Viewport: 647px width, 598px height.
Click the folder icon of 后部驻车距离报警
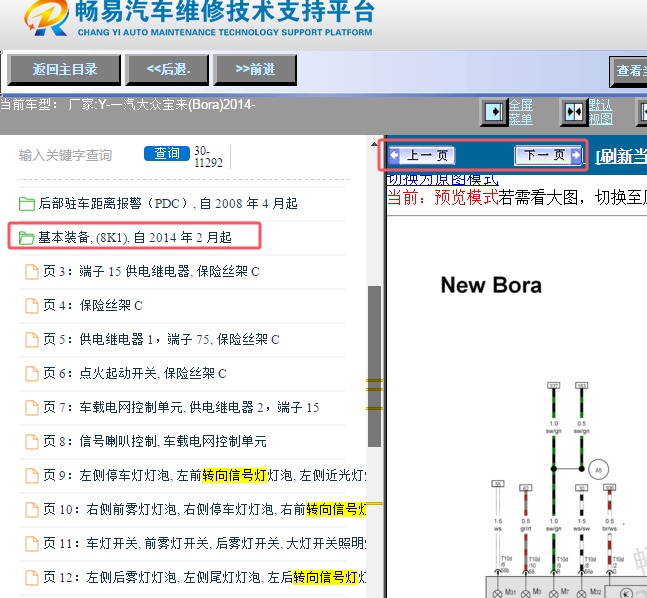point(27,203)
